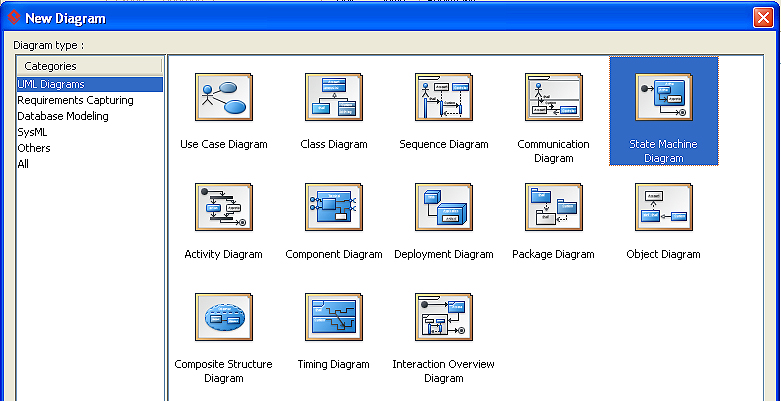This screenshot has height=401, width=781.
Task: Select the Component Diagram icon
Action: coord(334,207)
